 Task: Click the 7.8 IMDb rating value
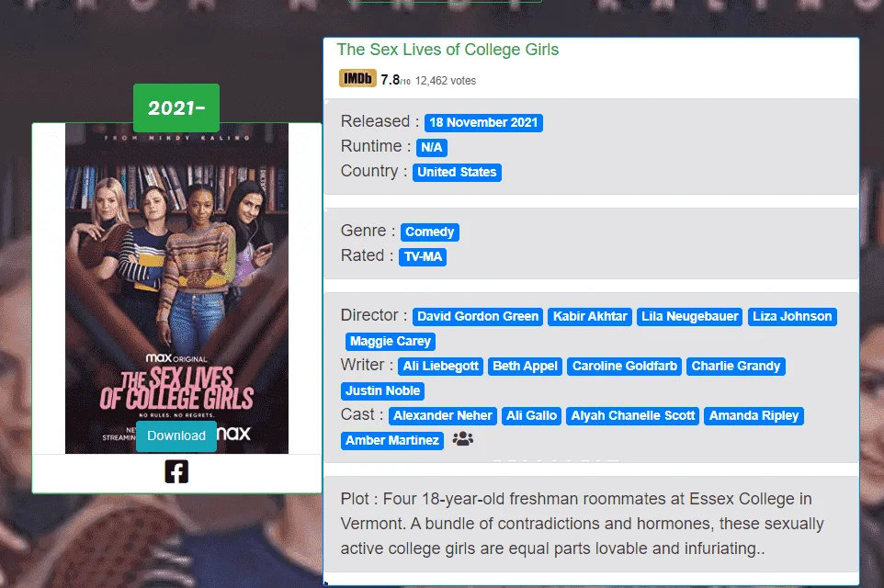pyautogui.click(x=391, y=80)
